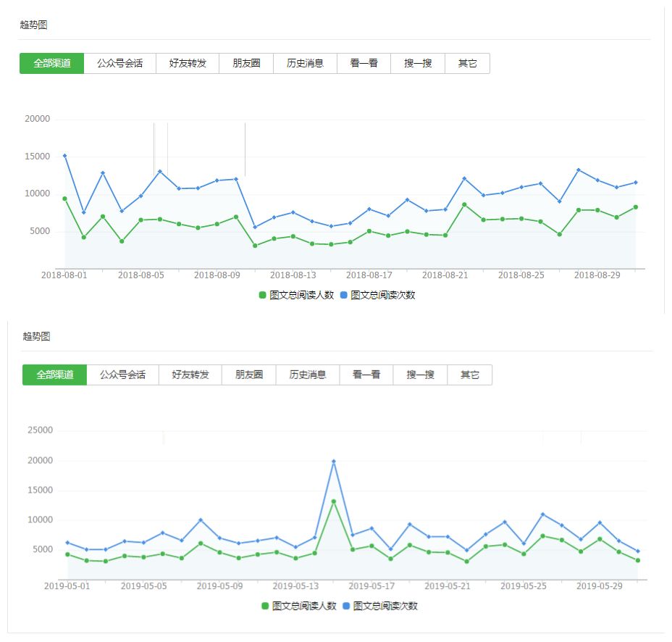
Task: Toggle 图文总阅读人数 legend in 2018-08 chart
Action: (x=297, y=295)
